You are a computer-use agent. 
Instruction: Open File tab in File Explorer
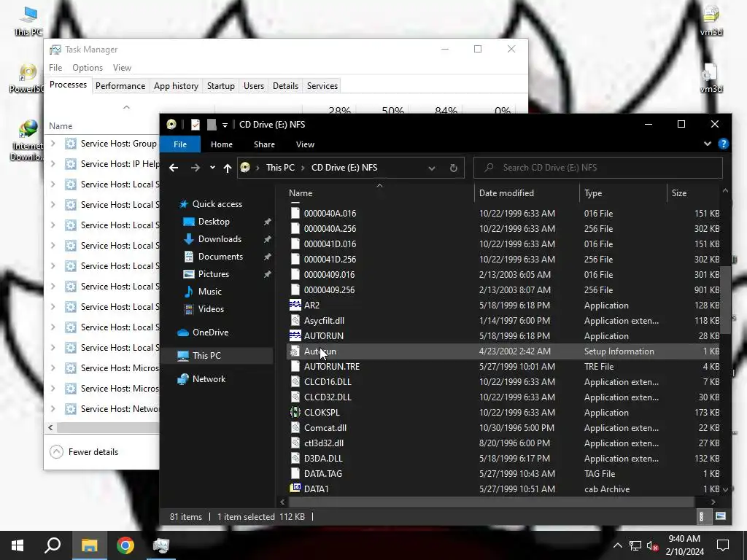pos(180,144)
